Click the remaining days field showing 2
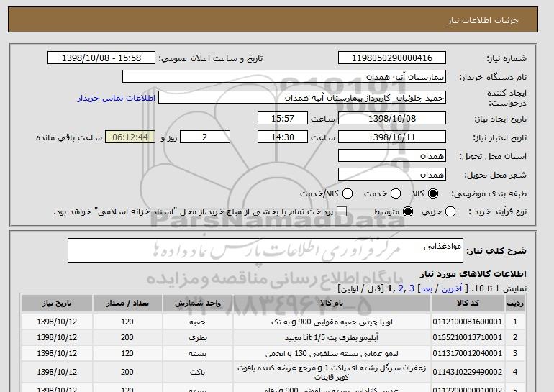The image size is (554, 392). (x=205, y=137)
